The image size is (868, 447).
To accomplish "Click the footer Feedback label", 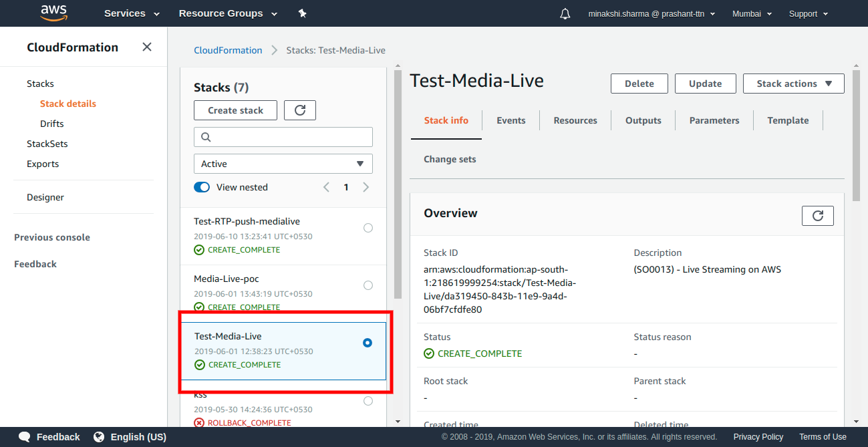I will (58, 437).
